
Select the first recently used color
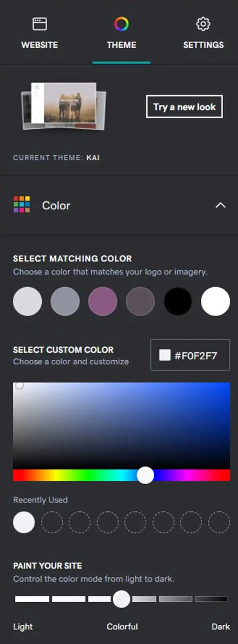point(24,522)
